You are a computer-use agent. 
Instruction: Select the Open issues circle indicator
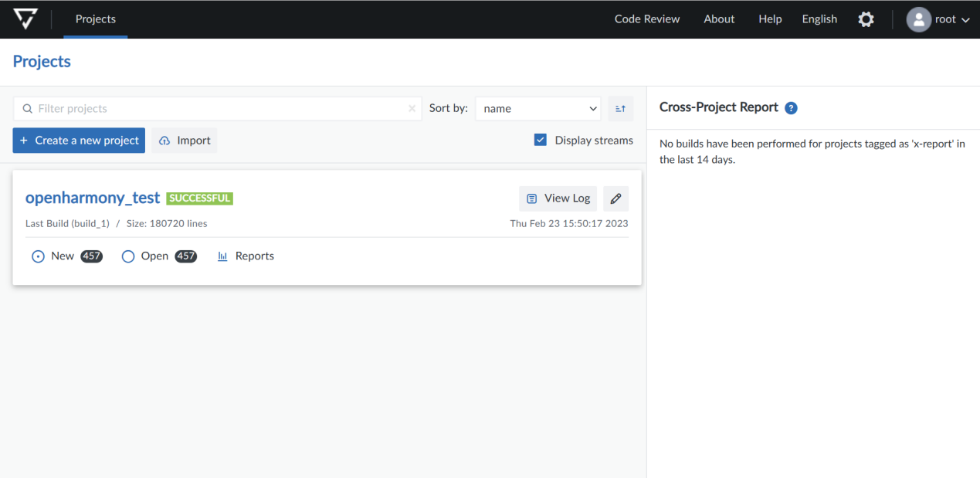coord(128,256)
